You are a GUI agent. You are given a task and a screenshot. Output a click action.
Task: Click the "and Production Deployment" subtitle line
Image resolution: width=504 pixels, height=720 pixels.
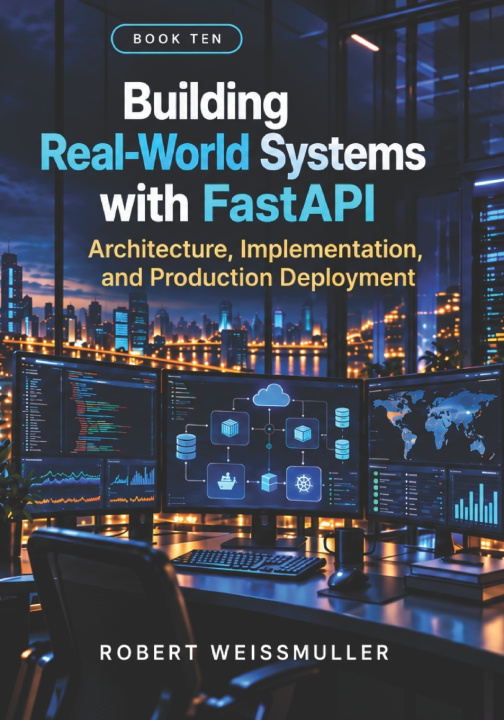[258, 277]
